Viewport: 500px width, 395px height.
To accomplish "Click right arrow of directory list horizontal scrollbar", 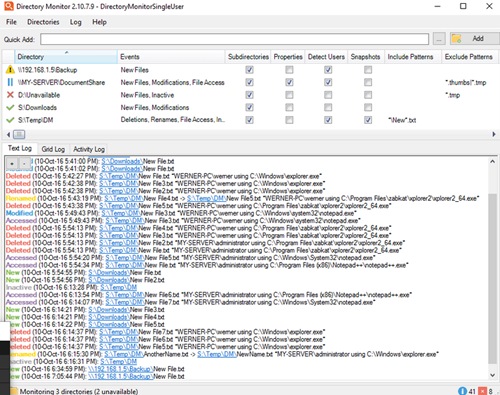I will (x=494, y=134).
